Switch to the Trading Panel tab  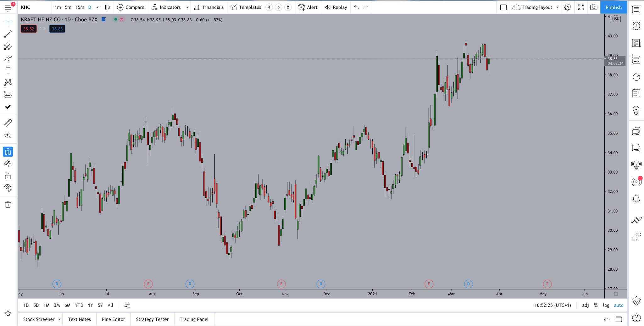(x=194, y=319)
